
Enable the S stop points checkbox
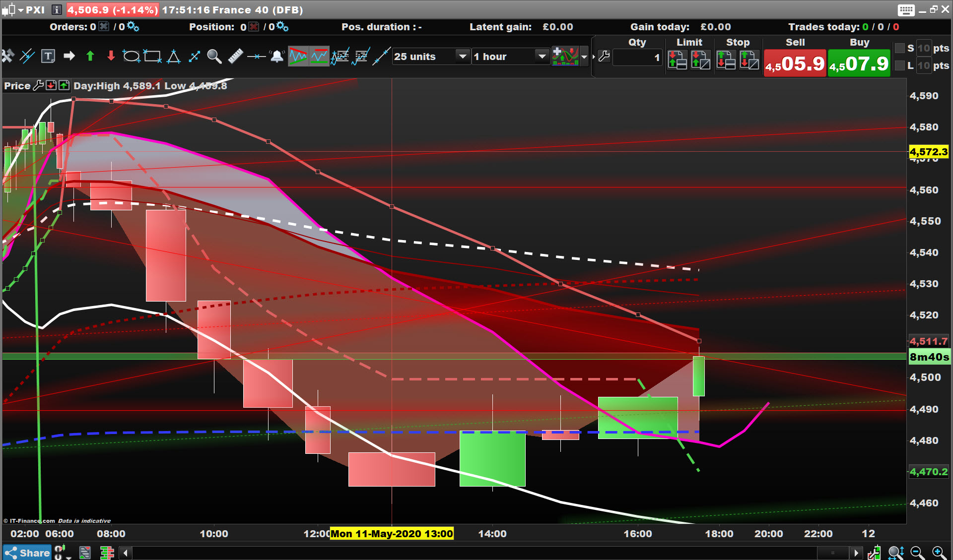coord(899,48)
